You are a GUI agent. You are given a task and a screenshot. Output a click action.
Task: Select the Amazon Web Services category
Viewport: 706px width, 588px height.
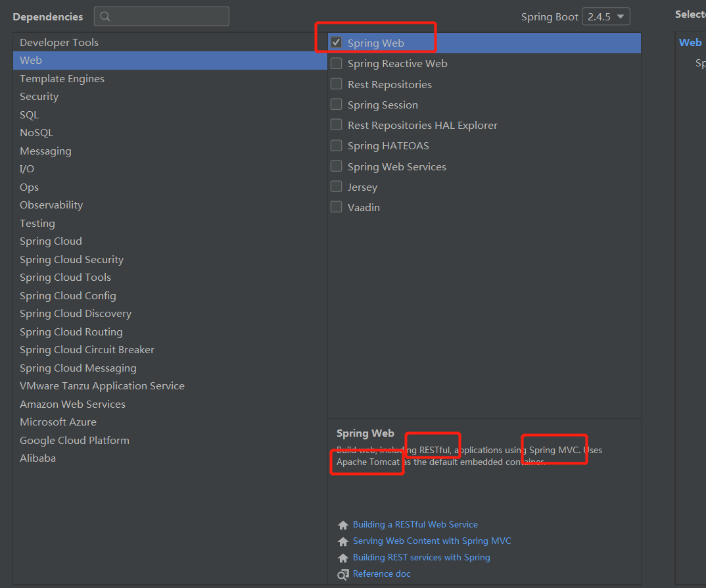click(170, 404)
